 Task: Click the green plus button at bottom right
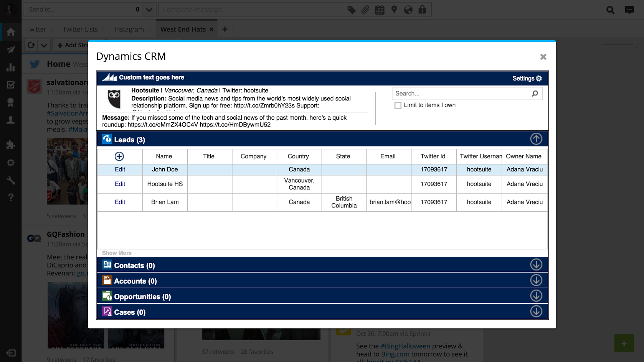[624, 343]
